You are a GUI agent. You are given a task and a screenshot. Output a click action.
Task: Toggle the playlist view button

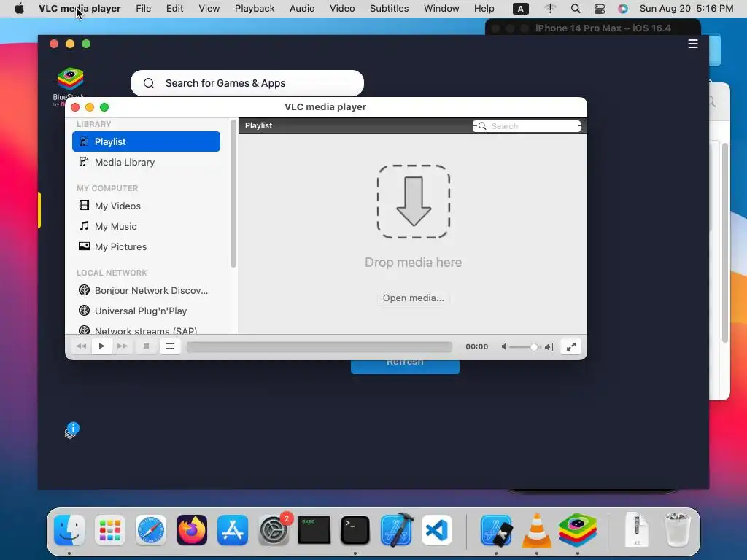tap(170, 346)
